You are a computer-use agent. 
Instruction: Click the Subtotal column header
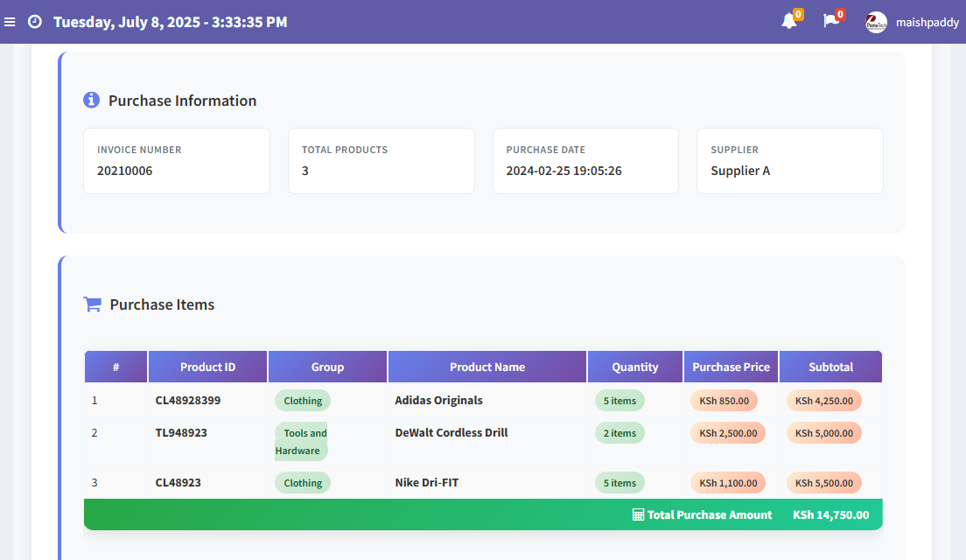coord(830,367)
